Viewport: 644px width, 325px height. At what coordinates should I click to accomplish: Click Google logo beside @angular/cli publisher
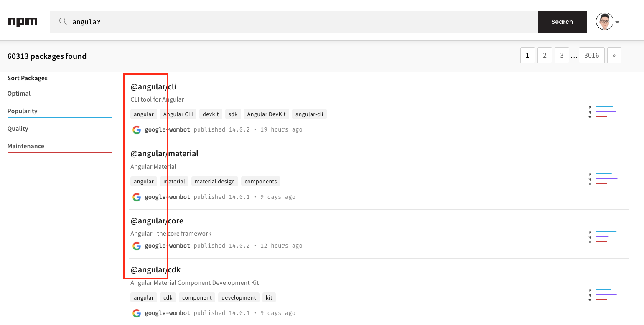tap(137, 129)
